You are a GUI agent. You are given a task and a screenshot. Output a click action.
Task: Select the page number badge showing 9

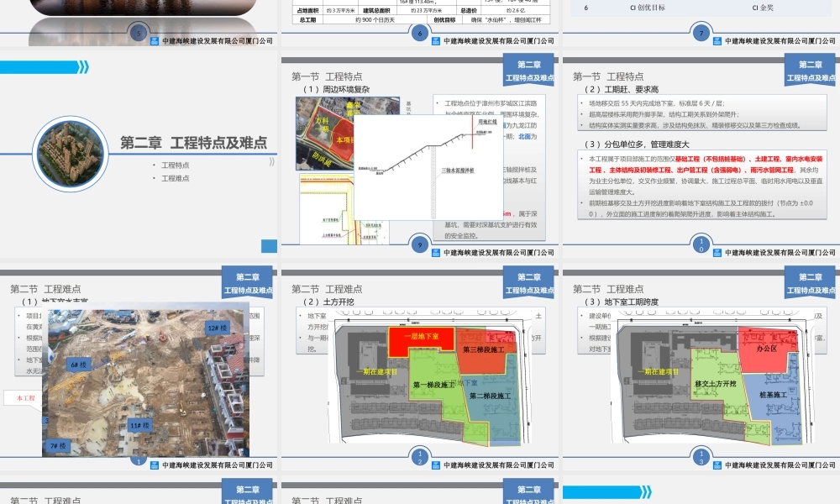coord(418,245)
